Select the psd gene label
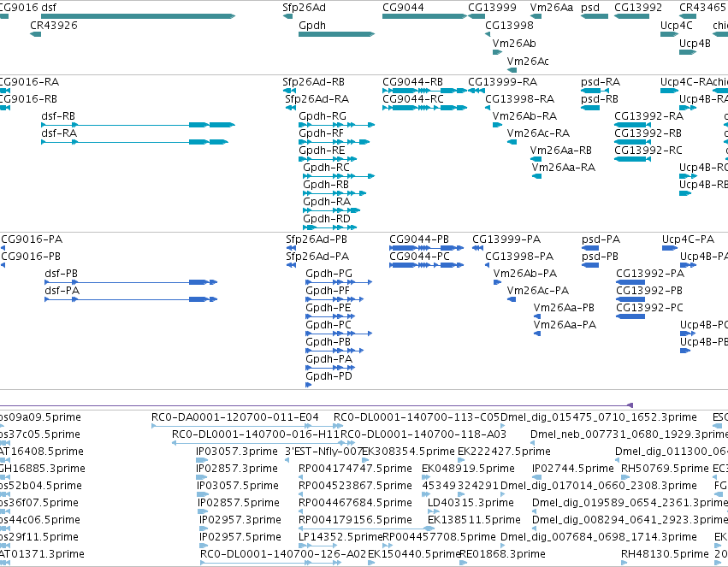 point(590,8)
